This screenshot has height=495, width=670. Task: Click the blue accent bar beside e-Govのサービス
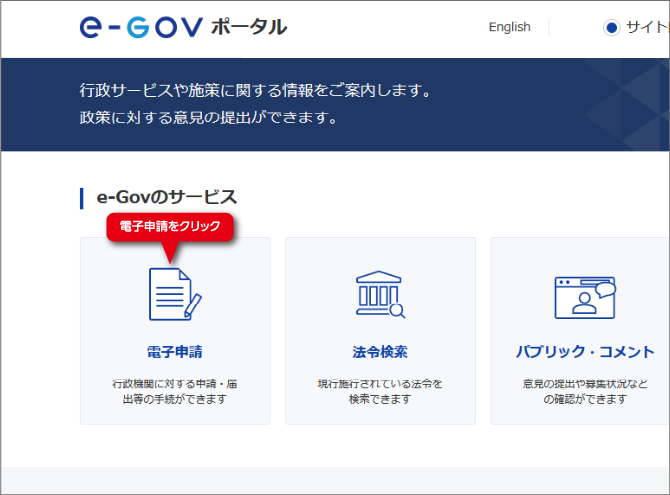click(x=81, y=197)
